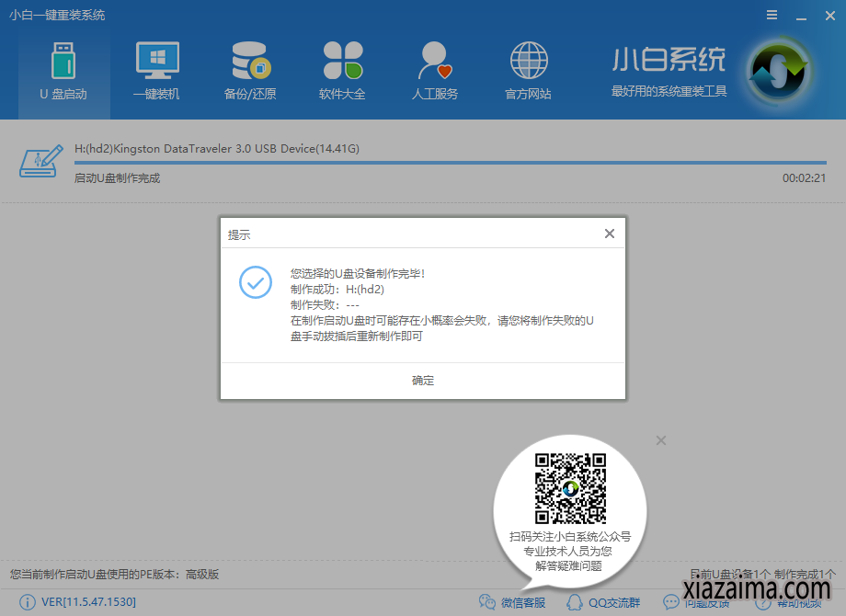The image size is (846, 616).
Task: Click the USB drive device icon
Action: point(40,163)
